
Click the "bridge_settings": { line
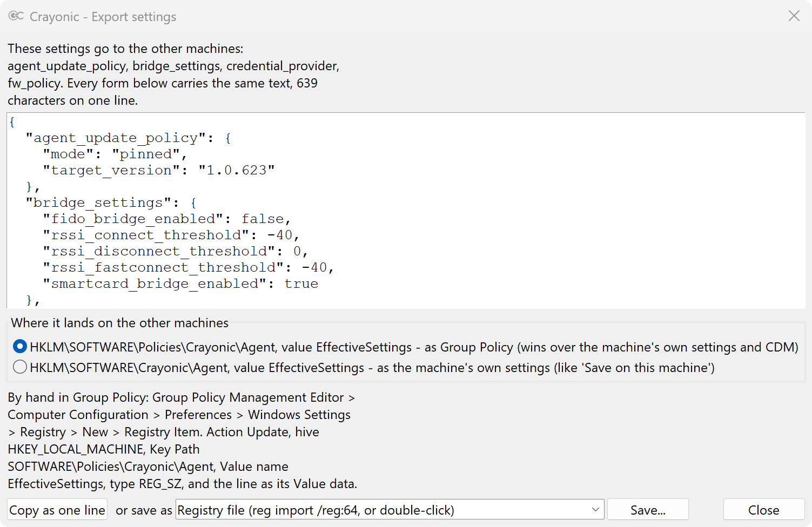tap(111, 202)
